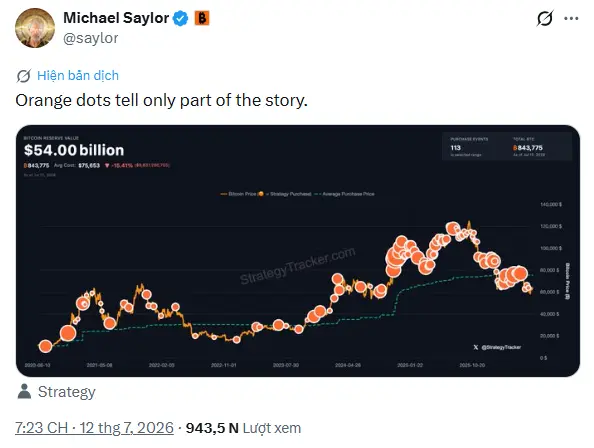Click the person icon next to Strategy

[x=24, y=392]
